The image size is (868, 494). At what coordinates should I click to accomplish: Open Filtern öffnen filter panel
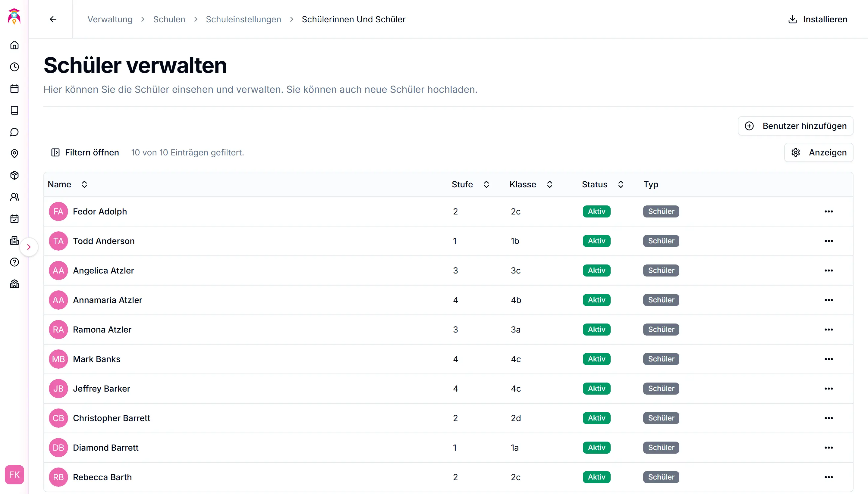point(85,152)
